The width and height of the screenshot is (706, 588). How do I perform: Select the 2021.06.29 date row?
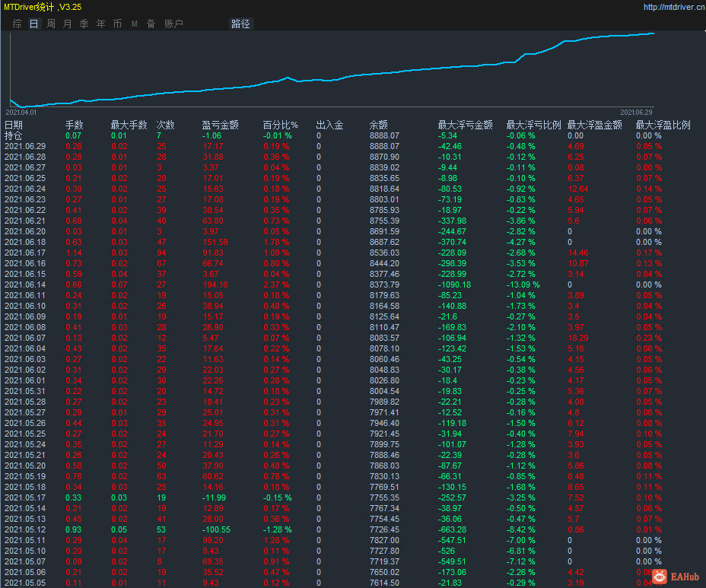tap(25, 146)
